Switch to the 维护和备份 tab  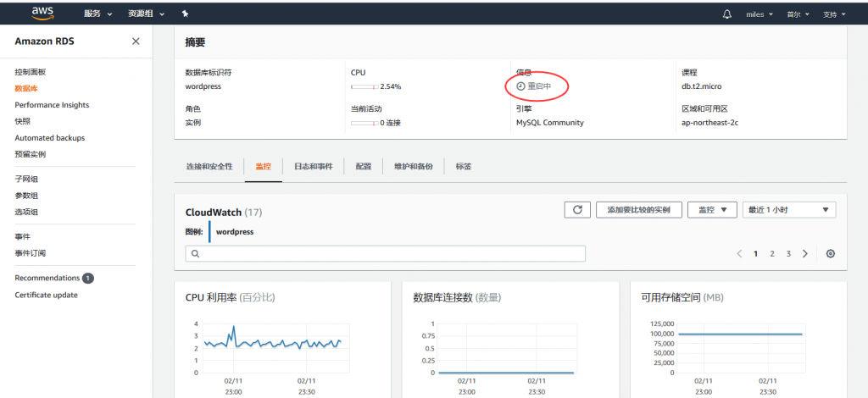[414, 166]
